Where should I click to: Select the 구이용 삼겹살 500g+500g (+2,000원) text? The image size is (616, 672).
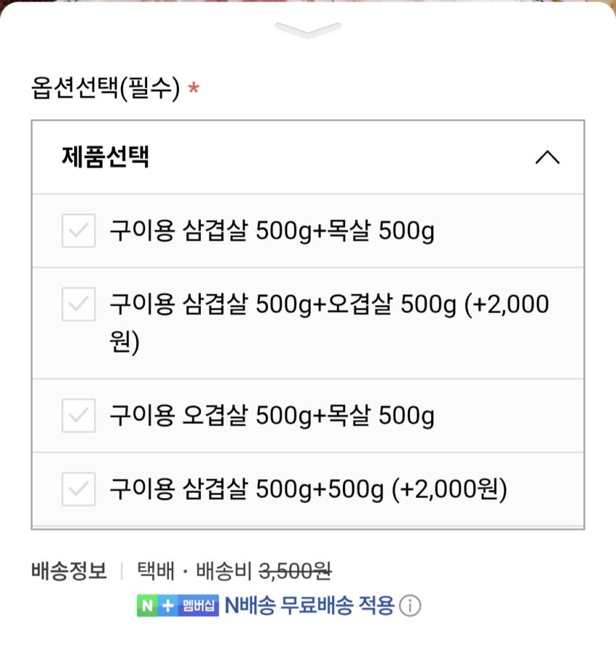coord(308,489)
